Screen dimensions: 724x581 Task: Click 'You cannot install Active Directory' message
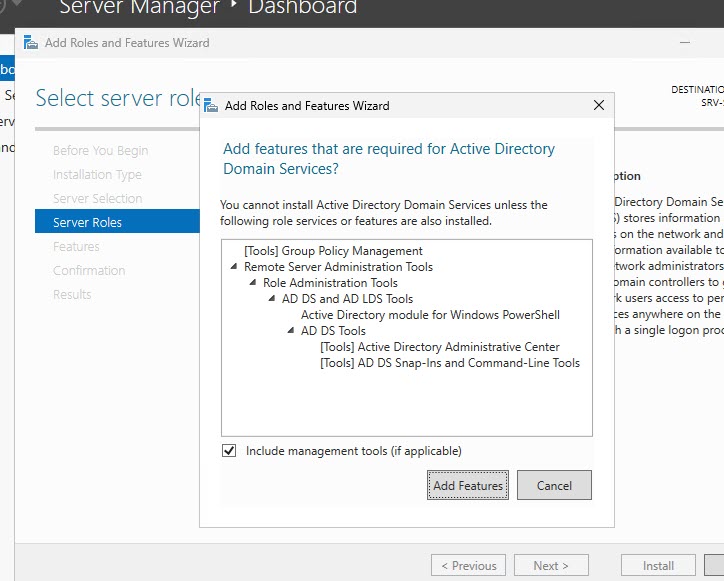point(384,212)
